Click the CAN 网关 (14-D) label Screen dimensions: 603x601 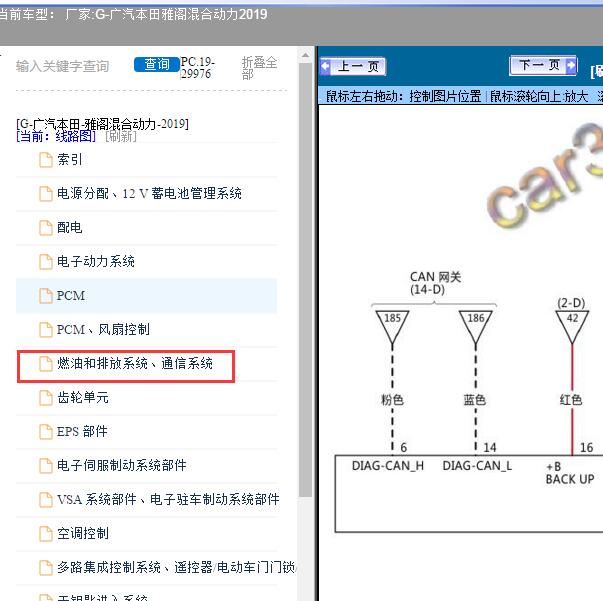(435, 283)
